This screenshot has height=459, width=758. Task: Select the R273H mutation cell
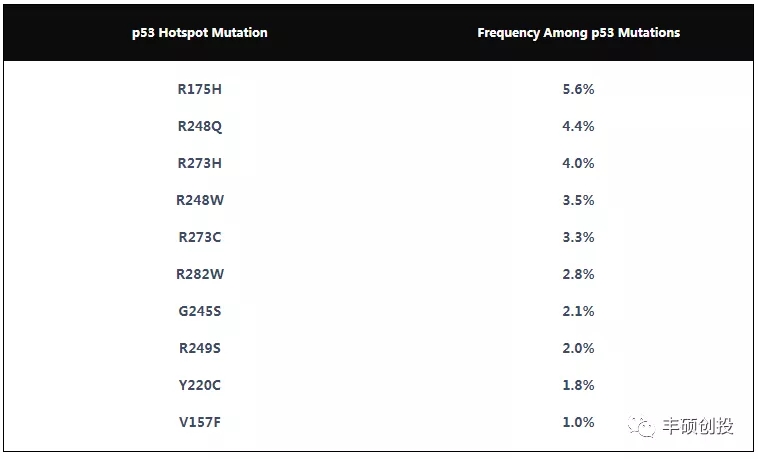coord(200,163)
